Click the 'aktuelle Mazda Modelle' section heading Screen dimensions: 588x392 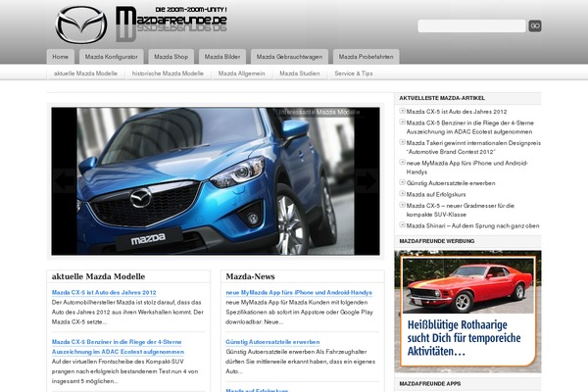pos(98,276)
